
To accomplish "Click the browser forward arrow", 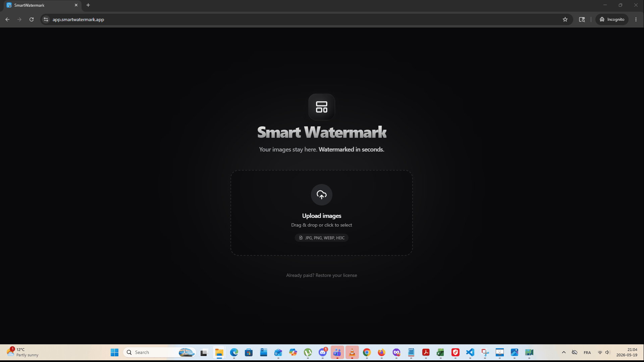I will [19, 19].
